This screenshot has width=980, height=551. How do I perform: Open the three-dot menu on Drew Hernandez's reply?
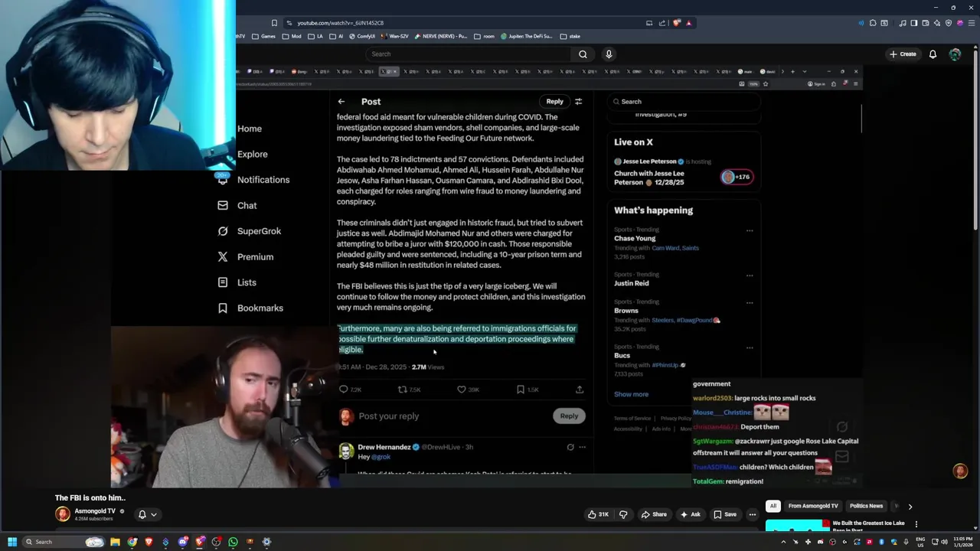click(582, 447)
